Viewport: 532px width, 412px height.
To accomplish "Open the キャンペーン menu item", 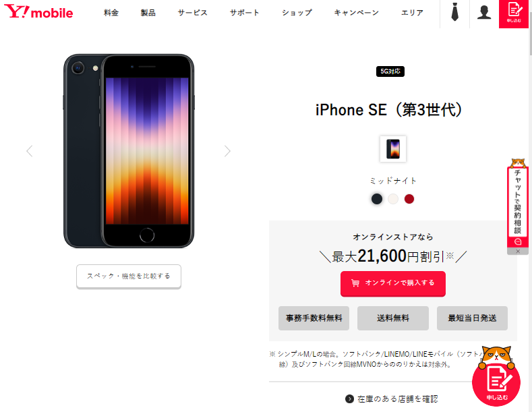I will pyautogui.click(x=356, y=13).
